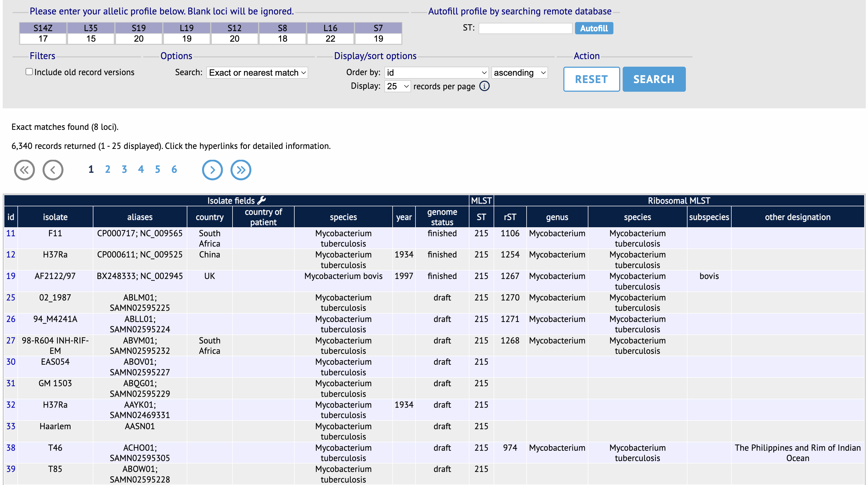The image size is (868, 485).
Task: Click the previous page arrow icon
Action: coord(53,170)
